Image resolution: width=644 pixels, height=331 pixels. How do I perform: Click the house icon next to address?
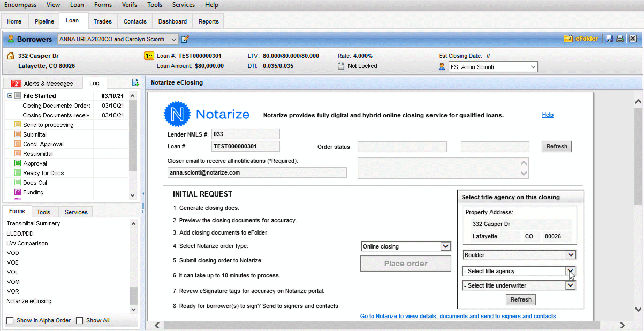pyautogui.click(x=11, y=56)
